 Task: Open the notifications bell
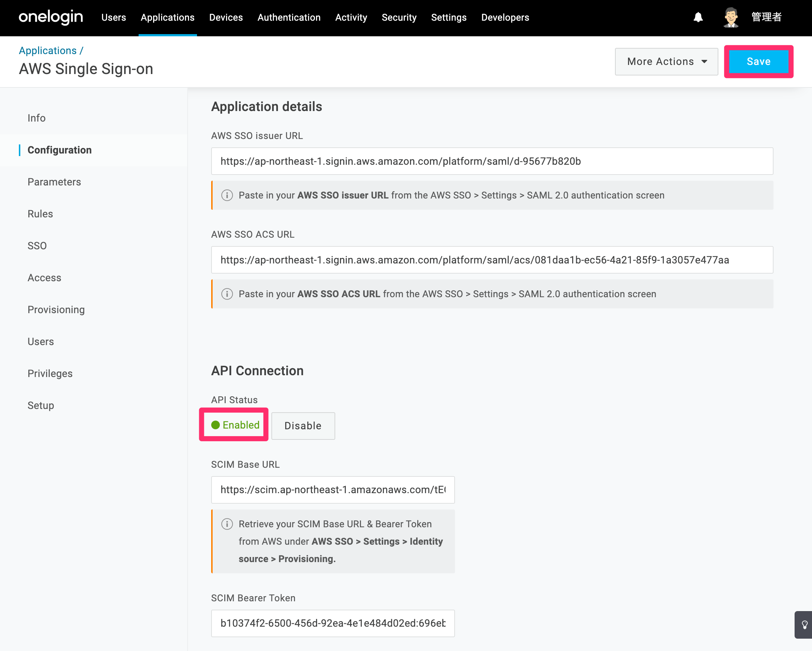click(x=698, y=17)
